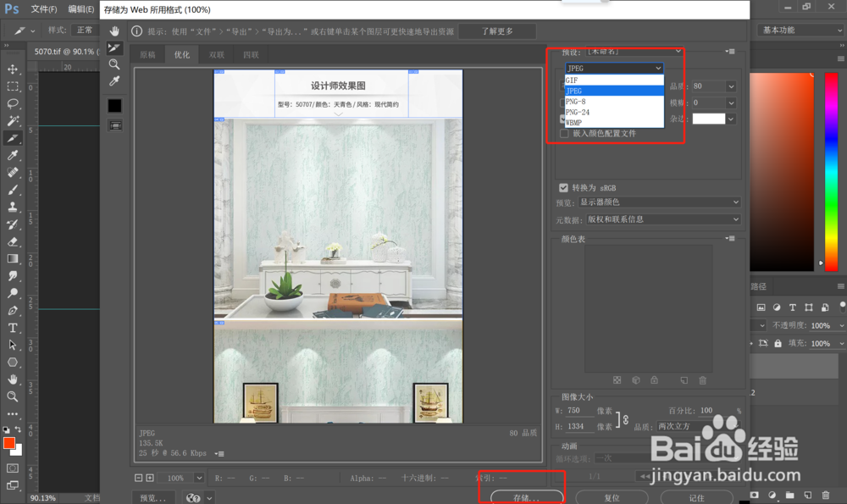Viewport: 847px width, 504px height.
Task: Select the Lasso tool
Action: click(13, 103)
